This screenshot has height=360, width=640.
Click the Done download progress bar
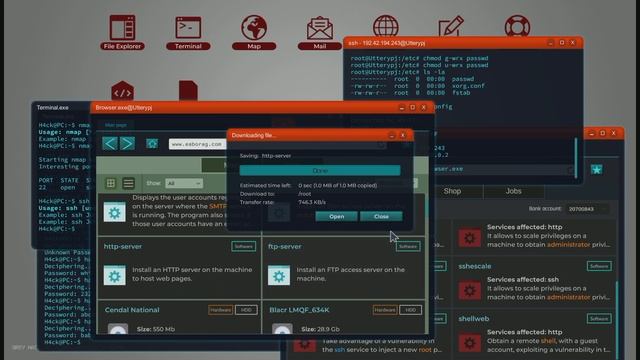(320, 170)
